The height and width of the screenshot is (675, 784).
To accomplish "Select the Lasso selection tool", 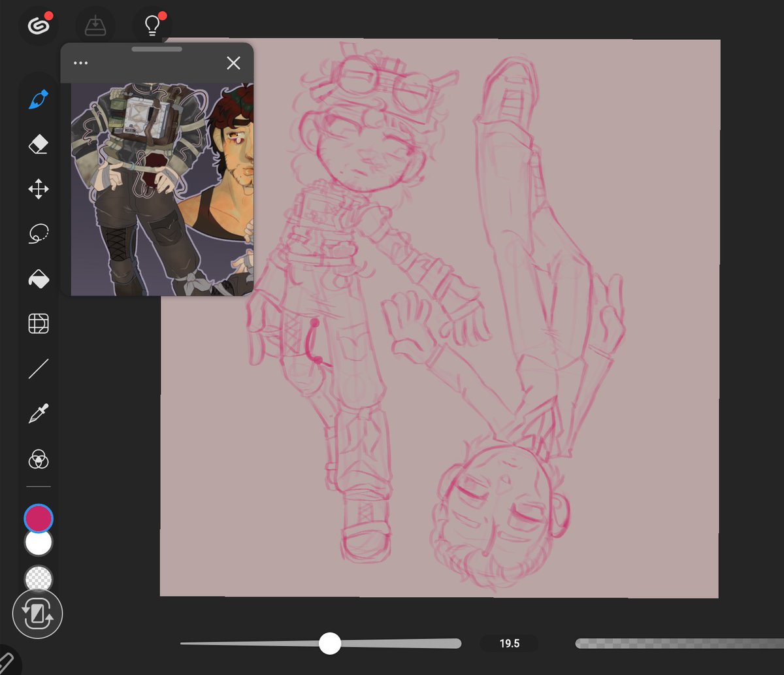I will point(39,234).
